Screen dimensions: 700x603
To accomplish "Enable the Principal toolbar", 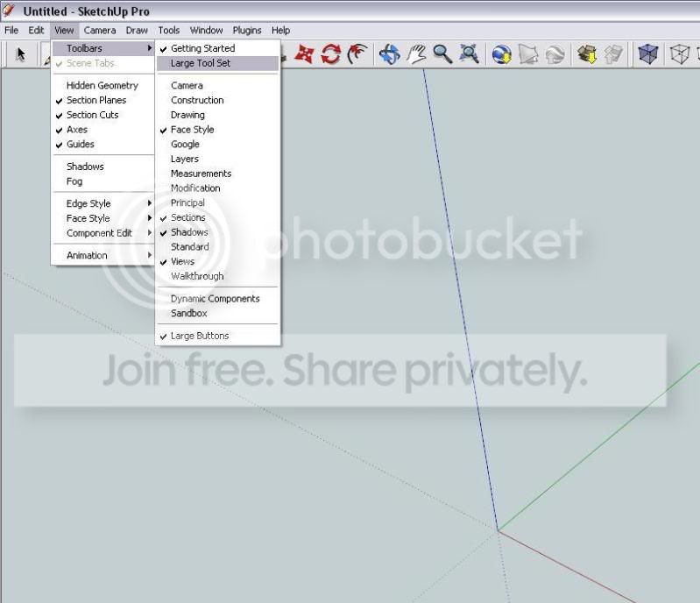I will pos(218,202).
